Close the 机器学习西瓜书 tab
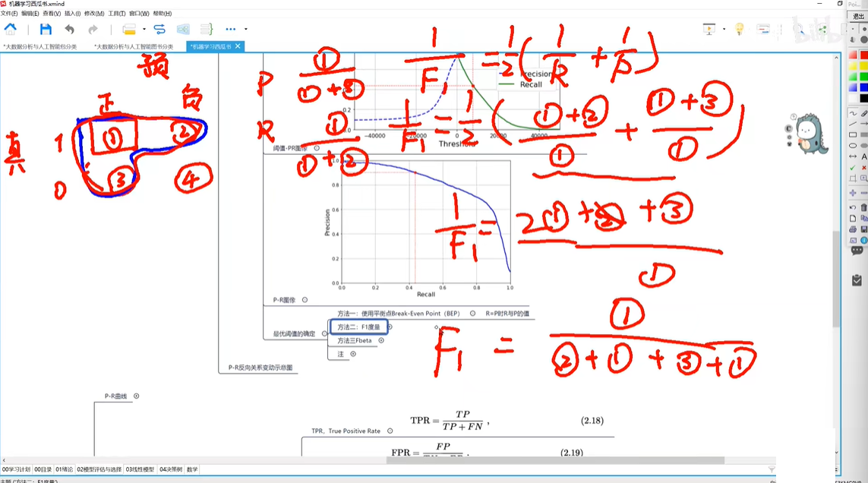The height and width of the screenshot is (483, 868). point(238,46)
